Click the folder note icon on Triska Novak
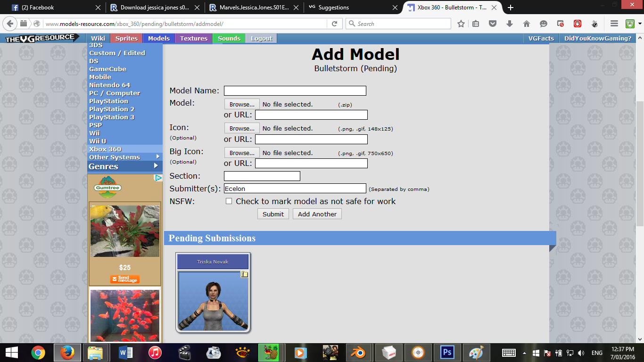 (x=244, y=274)
